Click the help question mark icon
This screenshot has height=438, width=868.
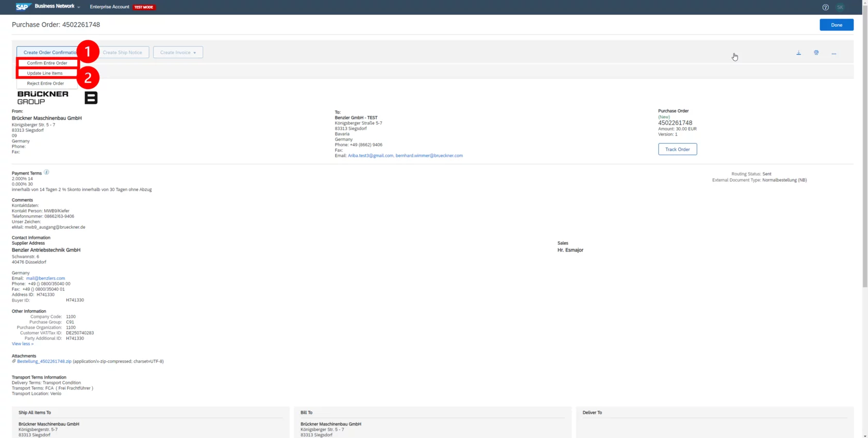pyautogui.click(x=825, y=7)
